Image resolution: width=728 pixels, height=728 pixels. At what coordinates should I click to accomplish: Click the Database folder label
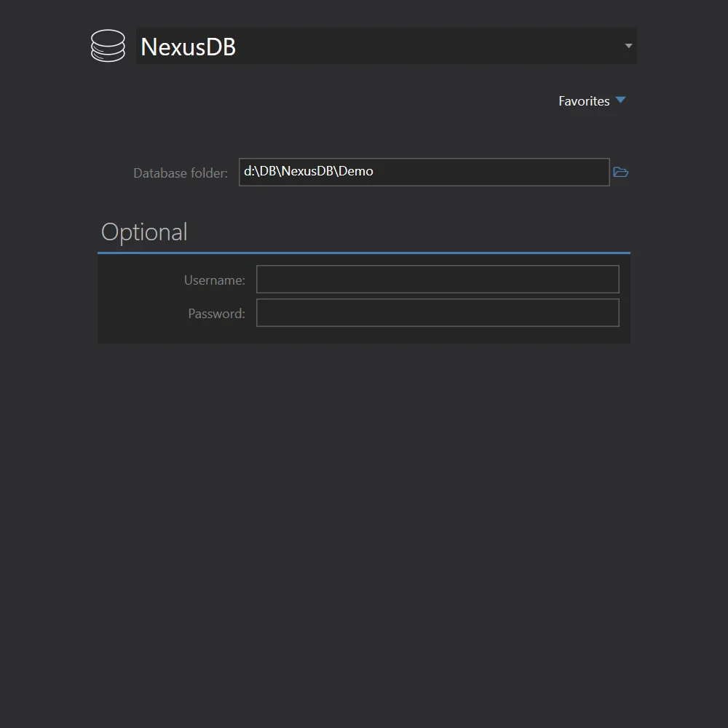coord(181,173)
